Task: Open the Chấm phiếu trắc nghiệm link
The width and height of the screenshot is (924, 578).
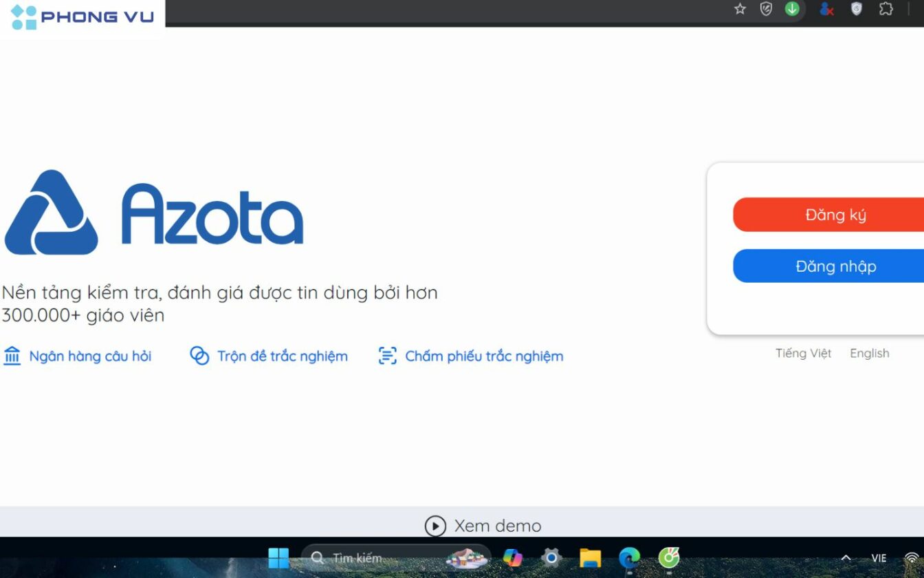Action: tap(484, 356)
